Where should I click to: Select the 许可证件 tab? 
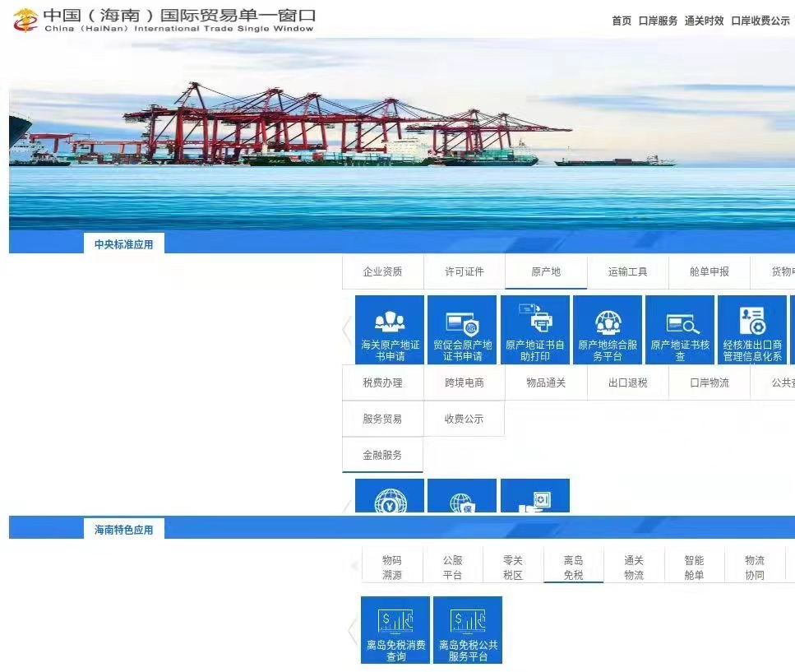click(x=465, y=271)
